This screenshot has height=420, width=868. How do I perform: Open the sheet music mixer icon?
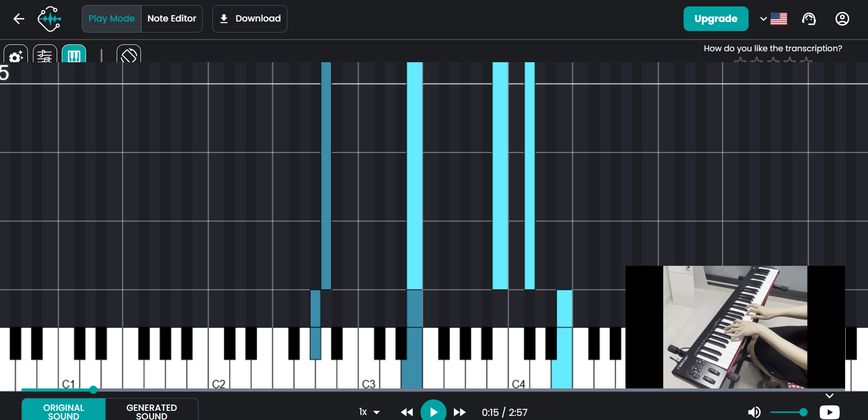tap(45, 54)
